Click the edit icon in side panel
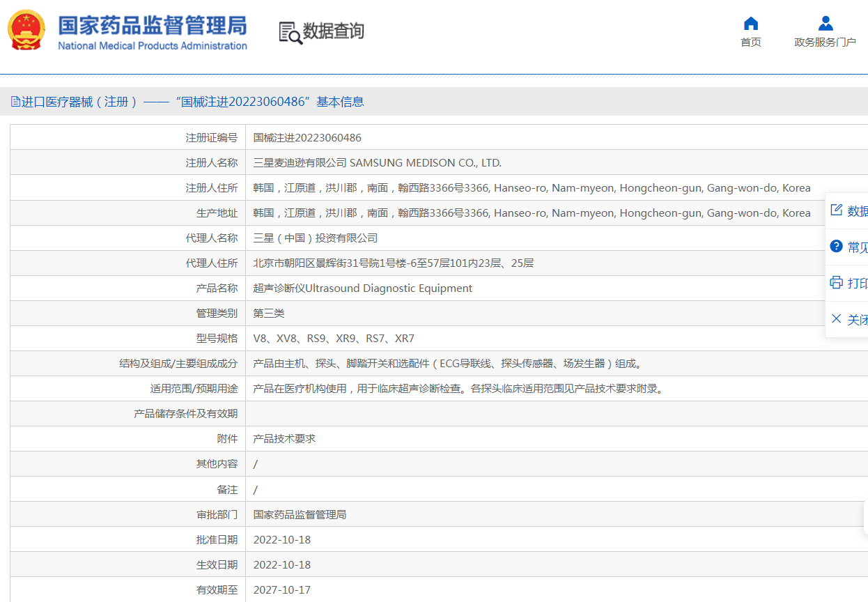This screenshot has width=868, height=602. coord(837,210)
